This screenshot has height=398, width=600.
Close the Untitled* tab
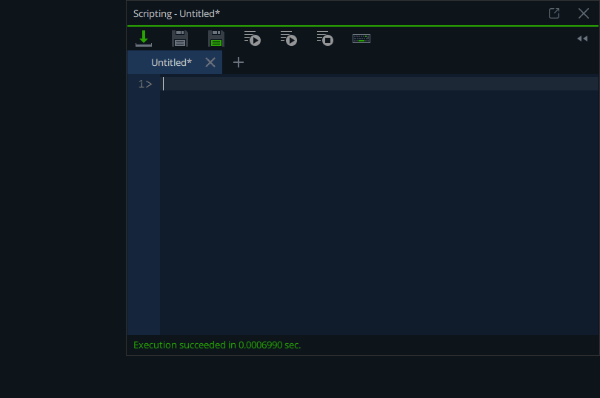210,62
